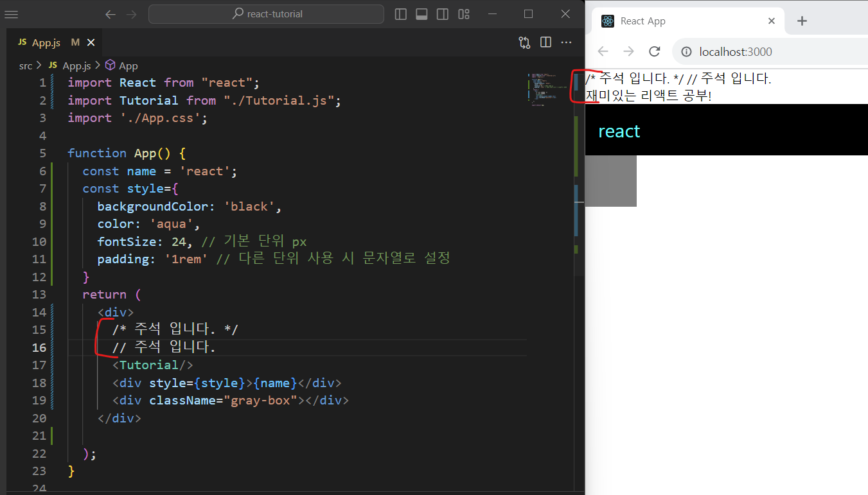
Task: Minimize the VS Code window
Action: pyautogui.click(x=493, y=14)
